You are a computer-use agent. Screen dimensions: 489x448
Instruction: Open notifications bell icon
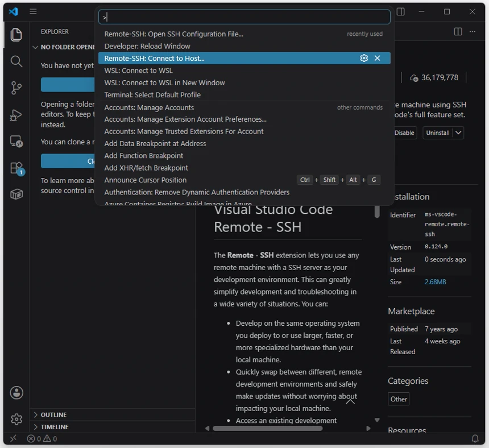coord(475,439)
